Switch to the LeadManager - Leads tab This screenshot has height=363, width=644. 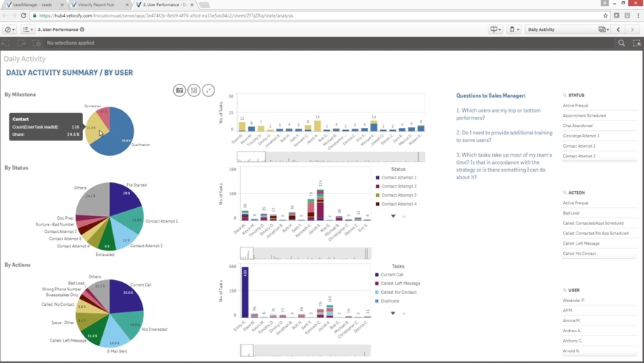tap(33, 4)
